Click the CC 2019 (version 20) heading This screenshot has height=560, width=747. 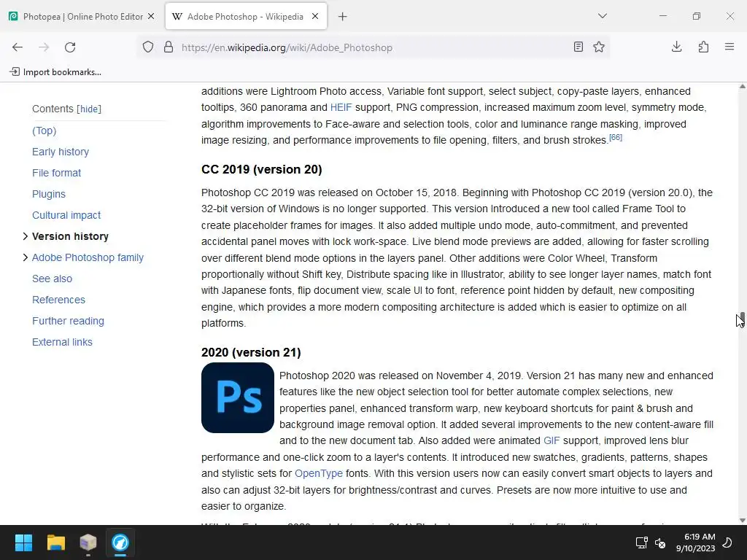pos(262,169)
